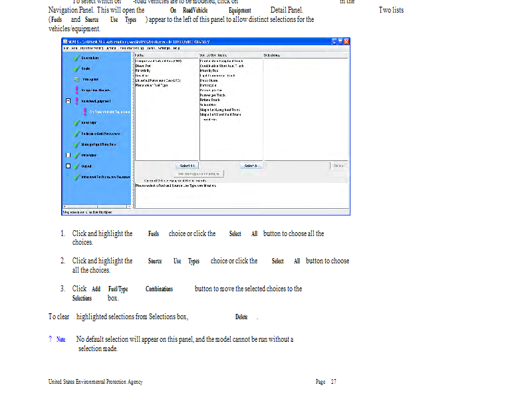This screenshot has height=411, width=532.
Task: Expand the Strategies tree node
Action: point(68,155)
